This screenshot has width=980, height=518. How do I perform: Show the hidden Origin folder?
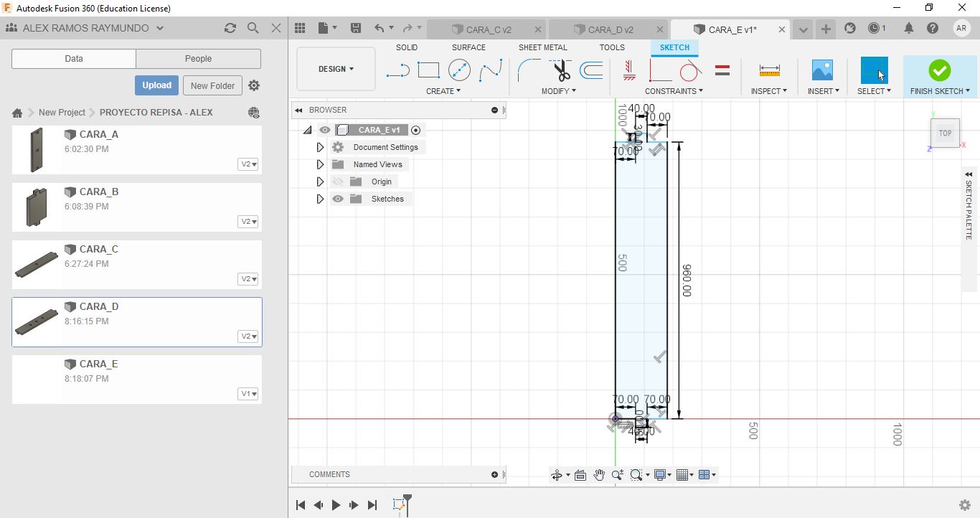(338, 182)
